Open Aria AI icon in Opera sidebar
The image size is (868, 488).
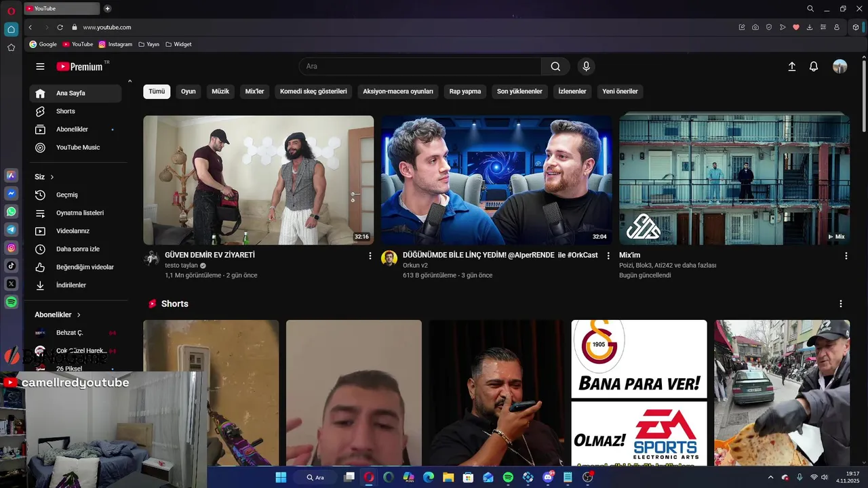[x=11, y=176]
